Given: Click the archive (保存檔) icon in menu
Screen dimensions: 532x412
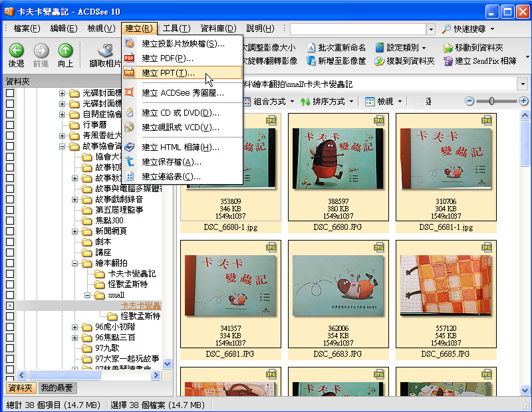Looking at the screenshot, I should [129, 161].
